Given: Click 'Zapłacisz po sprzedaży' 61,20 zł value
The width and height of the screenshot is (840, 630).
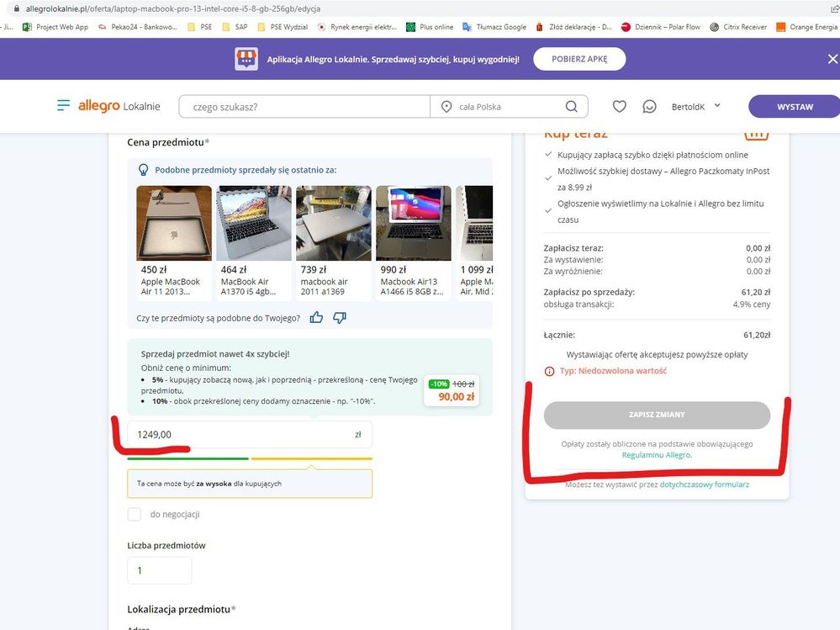Looking at the screenshot, I should click(x=755, y=293).
